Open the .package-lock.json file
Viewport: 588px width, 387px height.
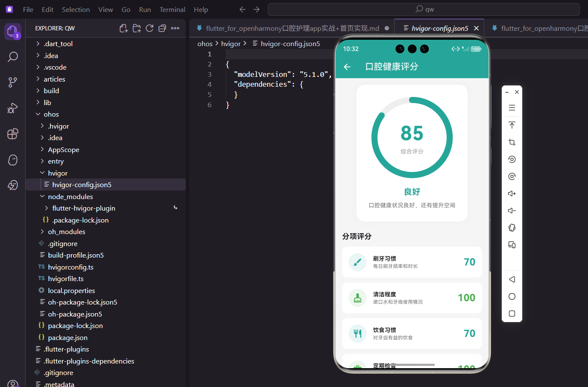click(x=106, y=220)
